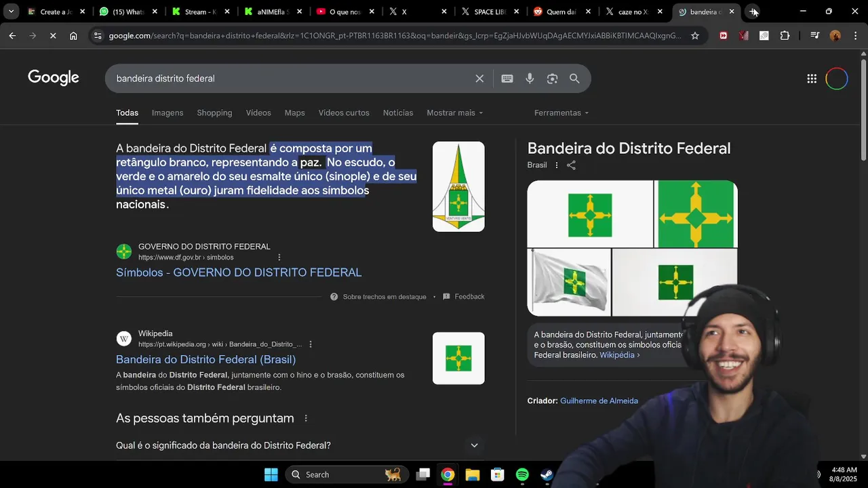Share the knowledge panel via share icon
Image resolution: width=868 pixels, height=488 pixels.
click(571, 165)
